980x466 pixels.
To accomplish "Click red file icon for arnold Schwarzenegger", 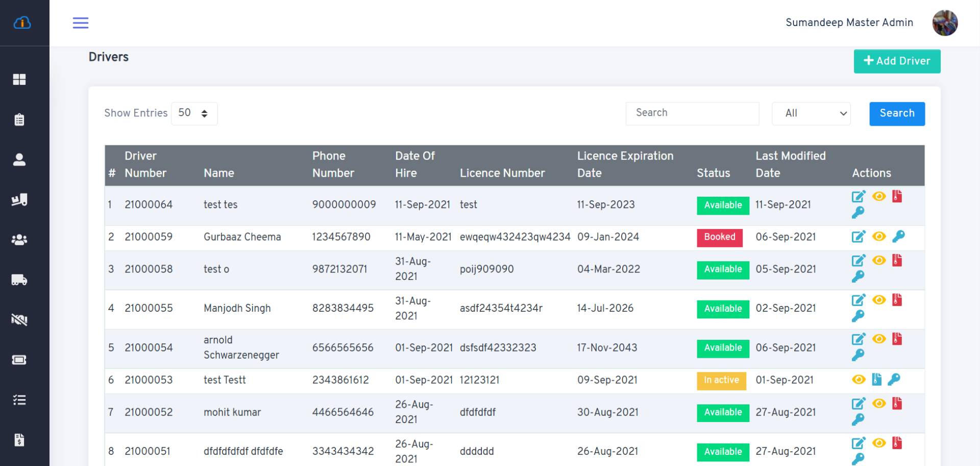I will 897,339.
